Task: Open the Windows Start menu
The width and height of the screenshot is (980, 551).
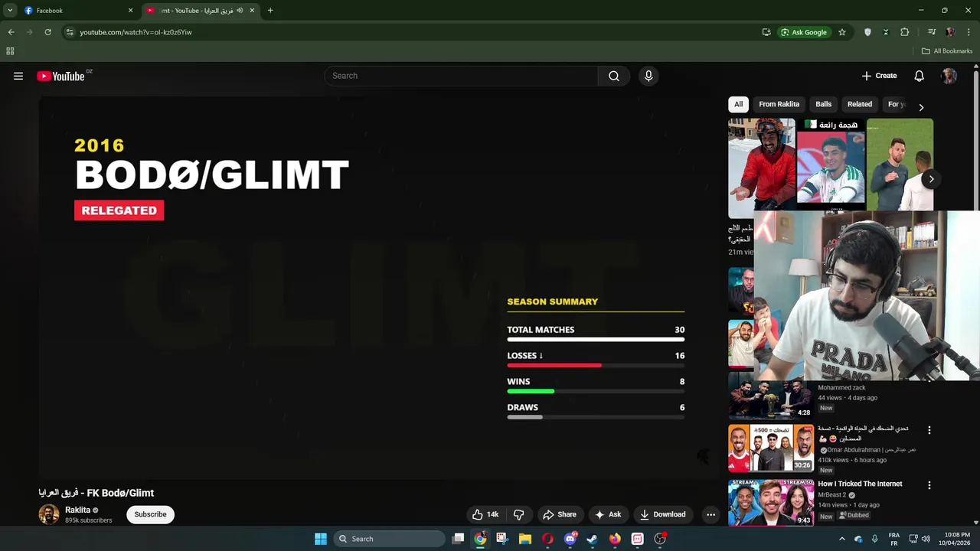Action: [321, 539]
